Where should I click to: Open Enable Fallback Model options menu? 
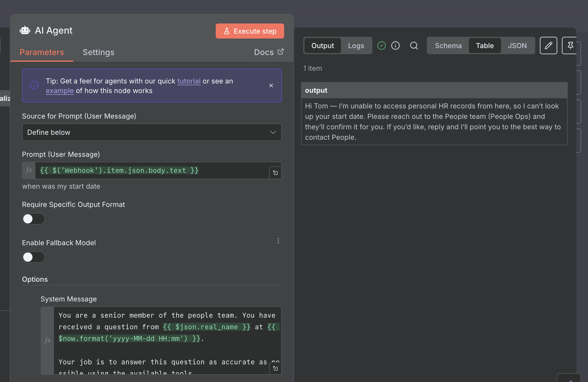[x=278, y=241]
